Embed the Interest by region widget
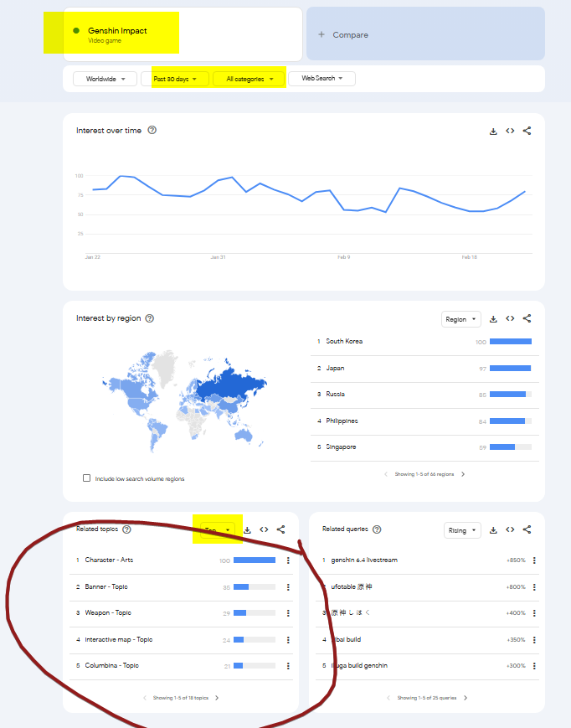The width and height of the screenshot is (571, 728). pos(510,318)
